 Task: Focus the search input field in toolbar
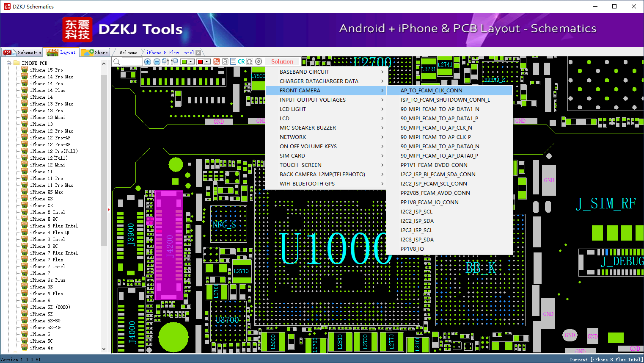pyautogui.click(x=132, y=62)
